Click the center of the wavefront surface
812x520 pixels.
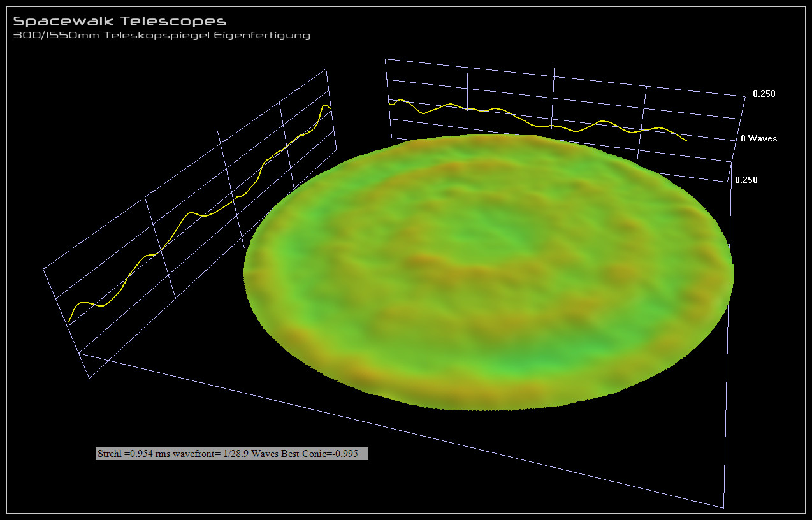[488, 272]
